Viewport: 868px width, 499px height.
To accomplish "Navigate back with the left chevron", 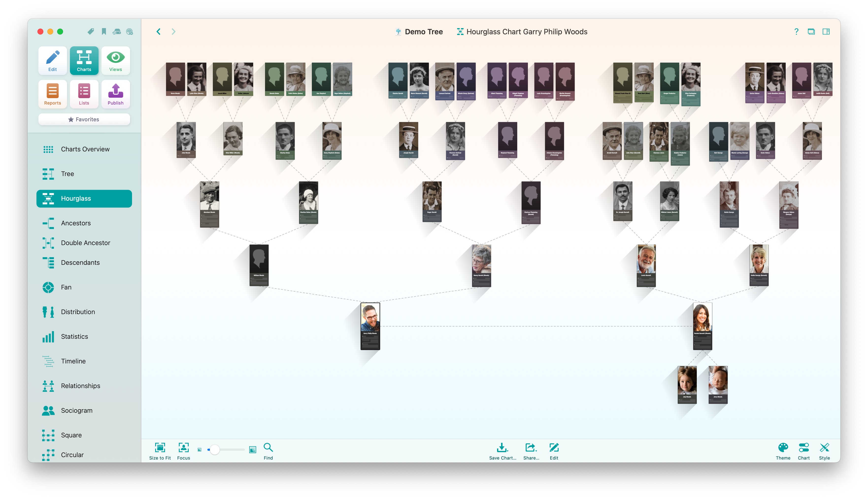I will point(159,32).
